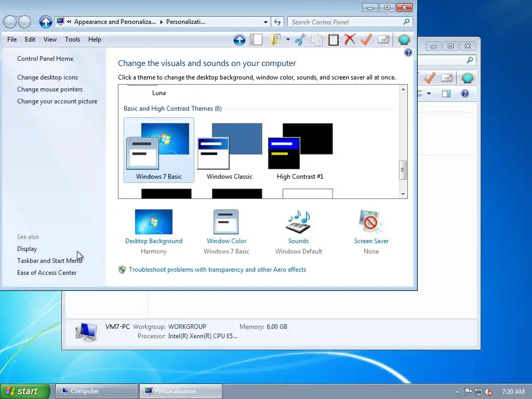Open Window Color settings icon
The height and width of the screenshot is (399, 532).
(x=226, y=222)
